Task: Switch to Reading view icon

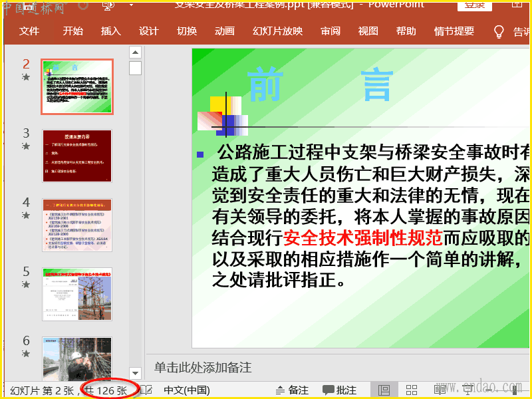Action: click(x=440, y=390)
